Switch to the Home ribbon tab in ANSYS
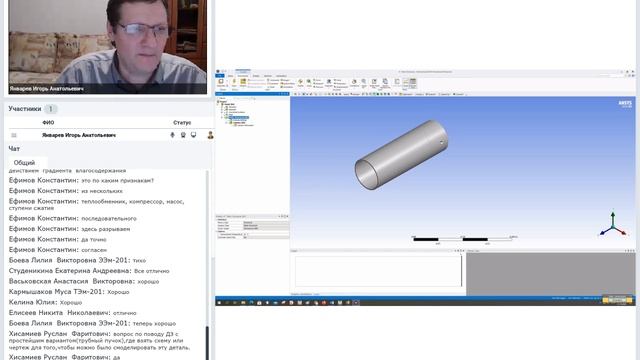Image resolution: width=640 pixels, height=360 pixels. click(230, 76)
